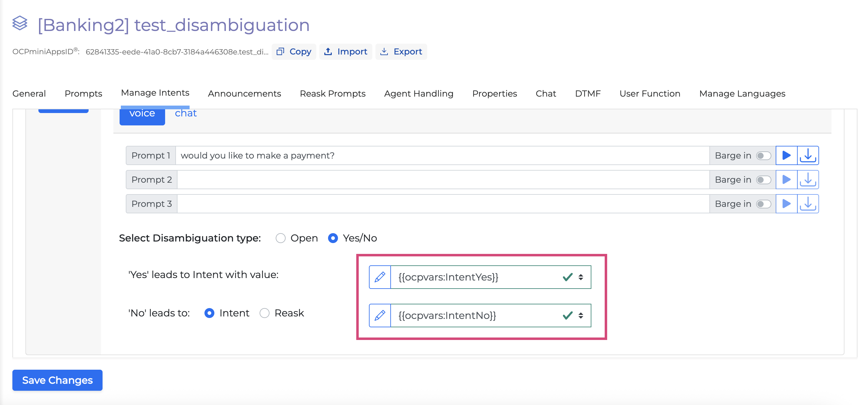The image size is (868, 405).
Task: Play the Prompt 3 audio
Action: 786,204
